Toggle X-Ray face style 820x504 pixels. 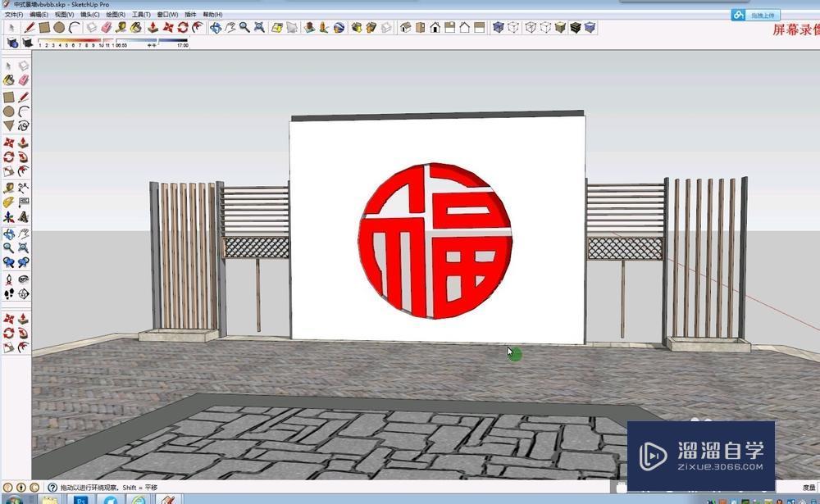click(498, 27)
